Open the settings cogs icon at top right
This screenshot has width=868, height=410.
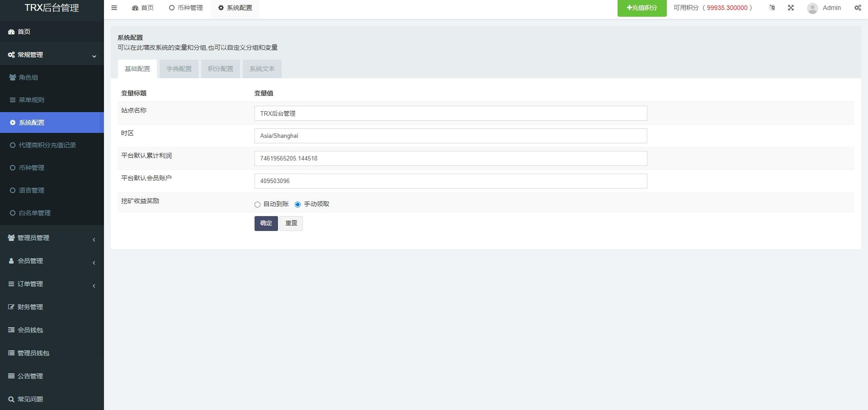pos(858,8)
